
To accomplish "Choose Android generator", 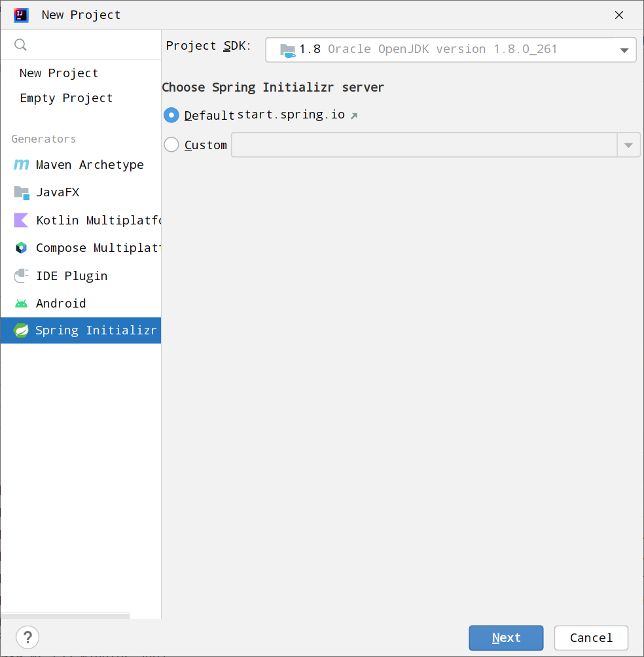I will (x=81, y=304).
